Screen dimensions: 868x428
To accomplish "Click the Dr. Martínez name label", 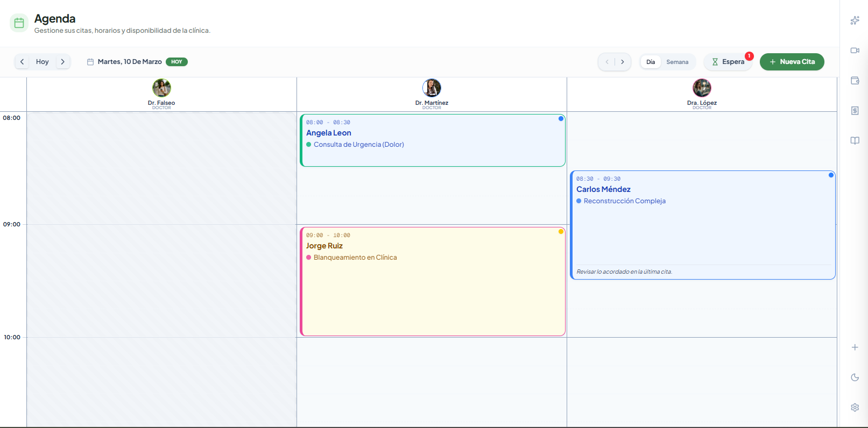I will 432,103.
